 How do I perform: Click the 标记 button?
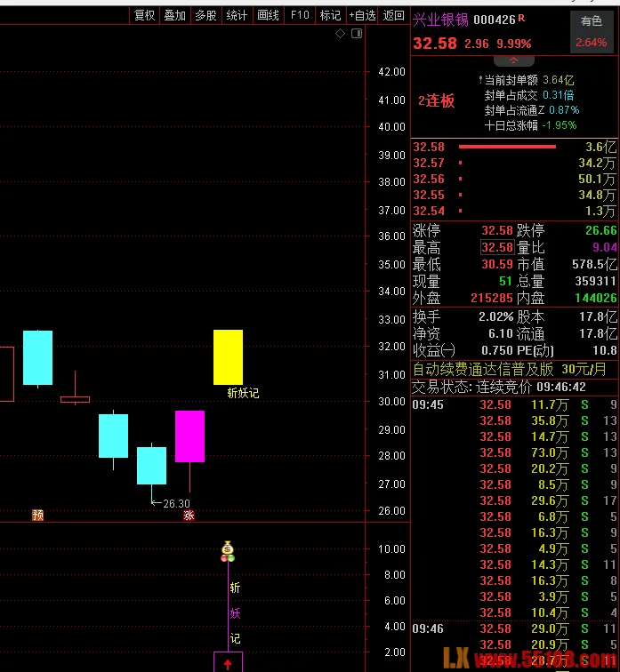coord(331,15)
